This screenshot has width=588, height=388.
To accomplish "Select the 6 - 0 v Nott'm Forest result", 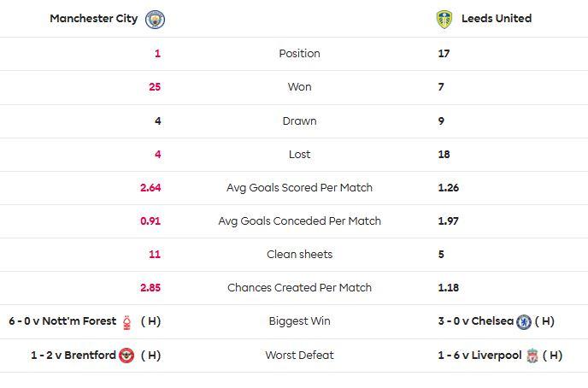I will tap(62, 321).
